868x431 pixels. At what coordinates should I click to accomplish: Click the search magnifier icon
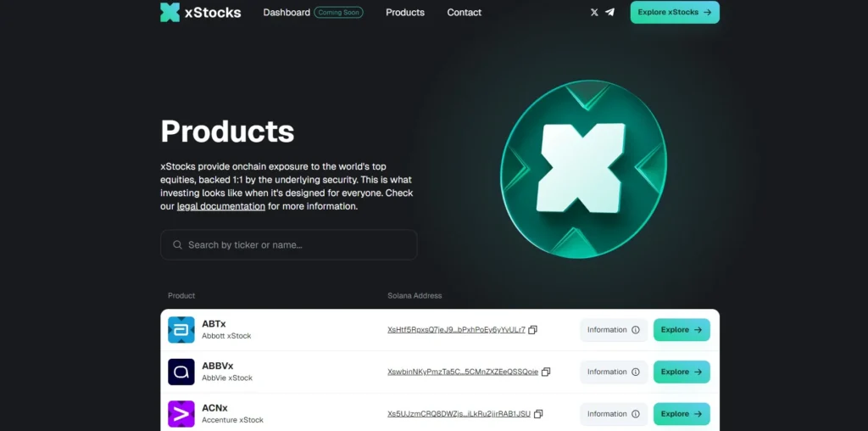177,245
